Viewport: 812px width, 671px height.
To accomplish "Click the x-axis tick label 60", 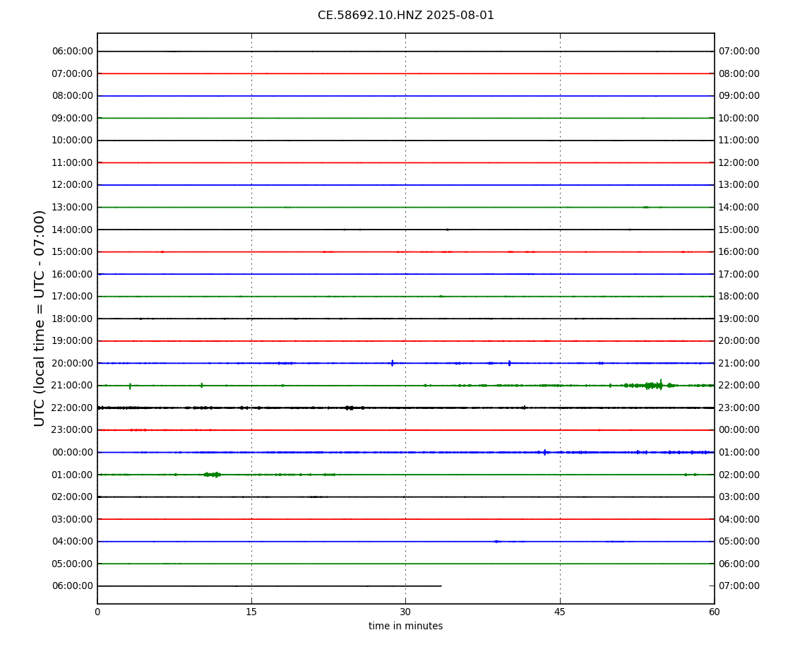I will pos(714,612).
